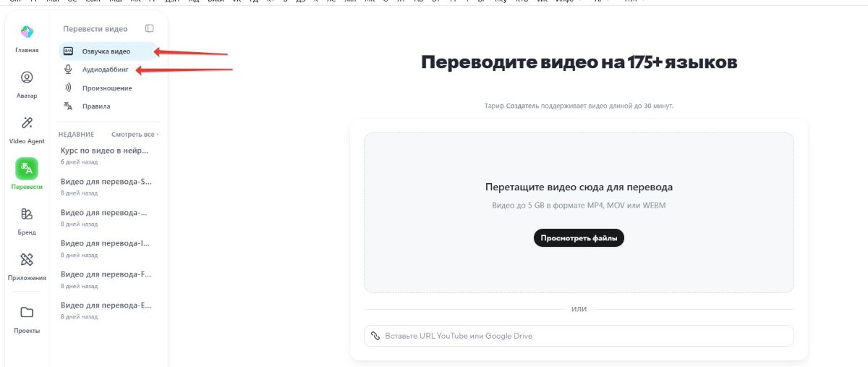
Task: Focus the YouTube or Google Drive URL field
Action: 579,336
